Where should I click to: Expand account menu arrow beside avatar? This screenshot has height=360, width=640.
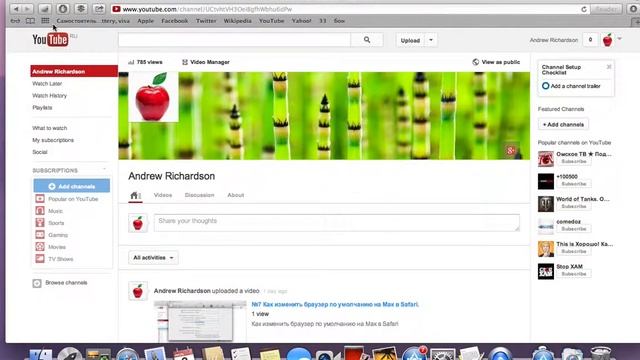[x=619, y=39]
